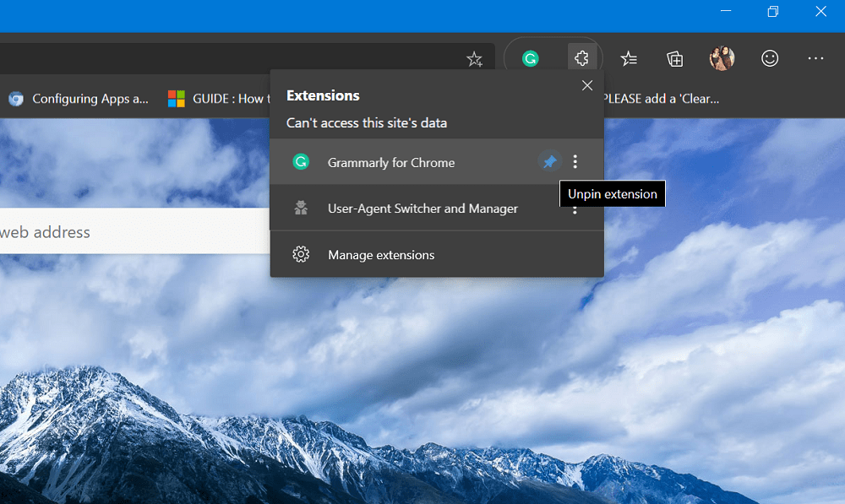Select Grammarly for Chrome in the extensions list
The image size is (845, 504).
click(x=437, y=161)
